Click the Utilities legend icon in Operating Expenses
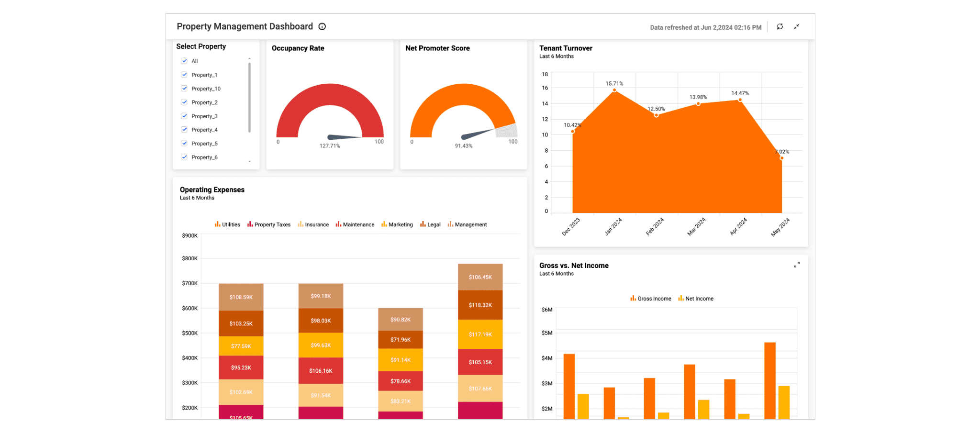This screenshot has width=980, height=434. pos(217,224)
